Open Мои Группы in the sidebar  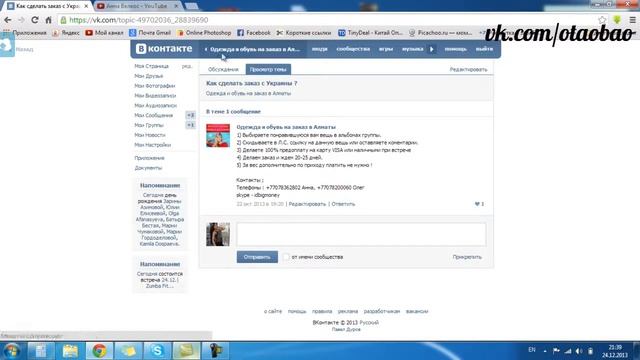[x=149, y=125]
